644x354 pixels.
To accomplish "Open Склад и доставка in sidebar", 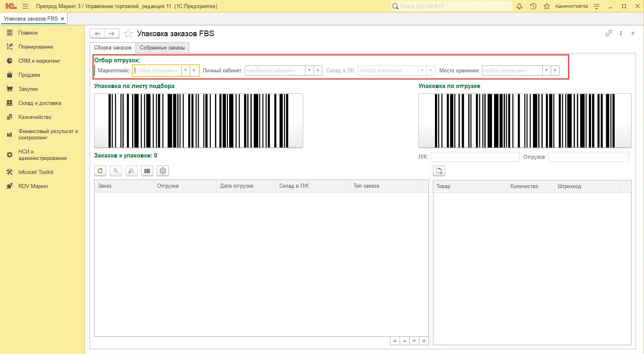I will pos(39,103).
